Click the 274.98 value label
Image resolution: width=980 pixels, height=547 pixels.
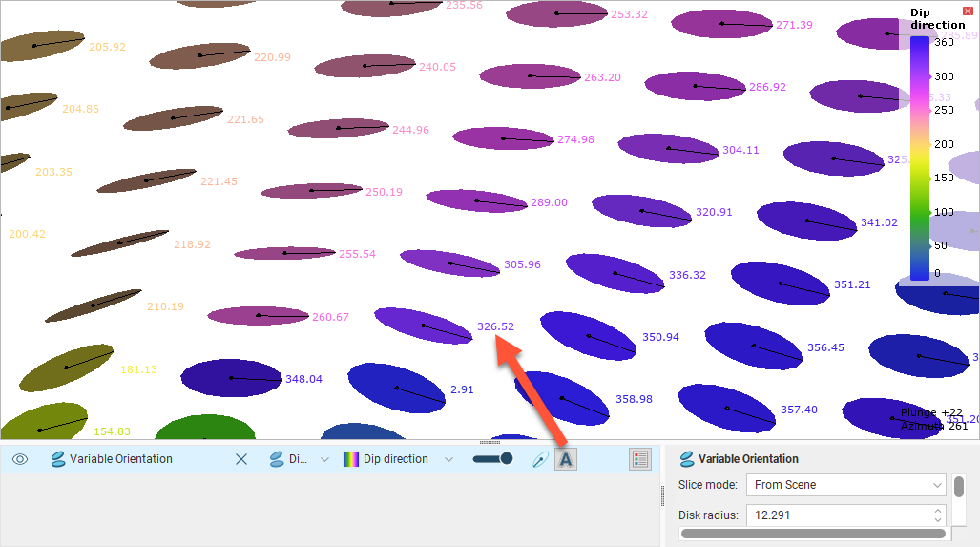point(575,139)
